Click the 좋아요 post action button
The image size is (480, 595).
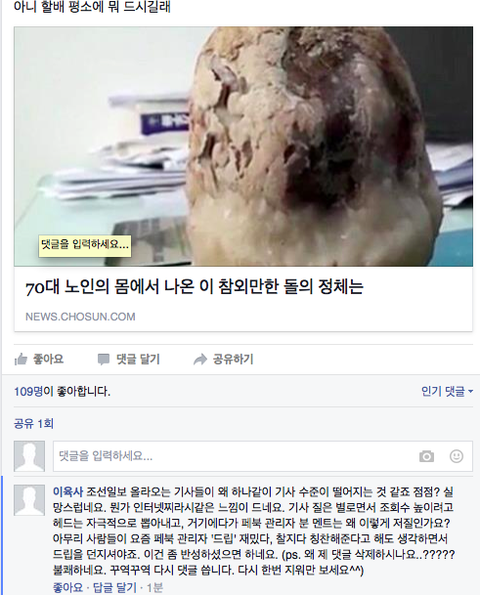coord(39,359)
